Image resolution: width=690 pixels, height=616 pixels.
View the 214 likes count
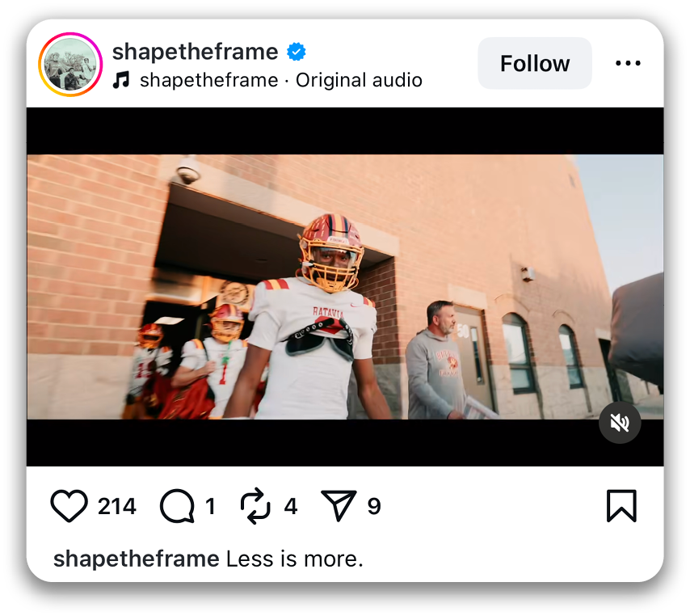117,506
